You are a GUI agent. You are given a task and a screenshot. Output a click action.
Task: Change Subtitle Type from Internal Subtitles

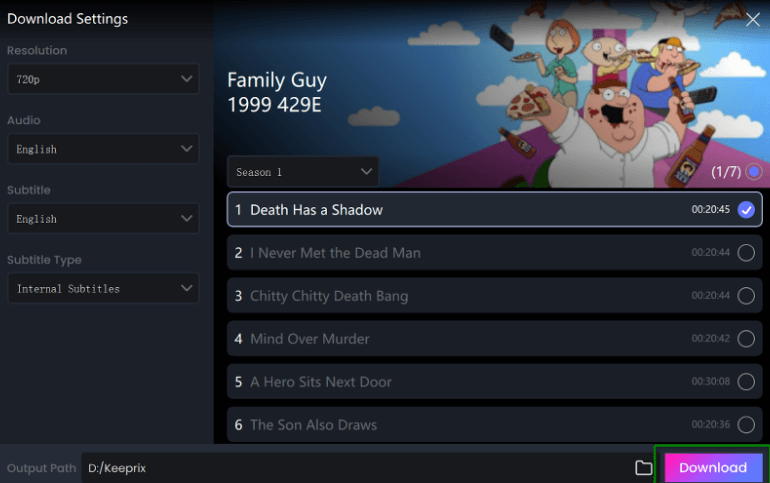click(x=103, y=289)
